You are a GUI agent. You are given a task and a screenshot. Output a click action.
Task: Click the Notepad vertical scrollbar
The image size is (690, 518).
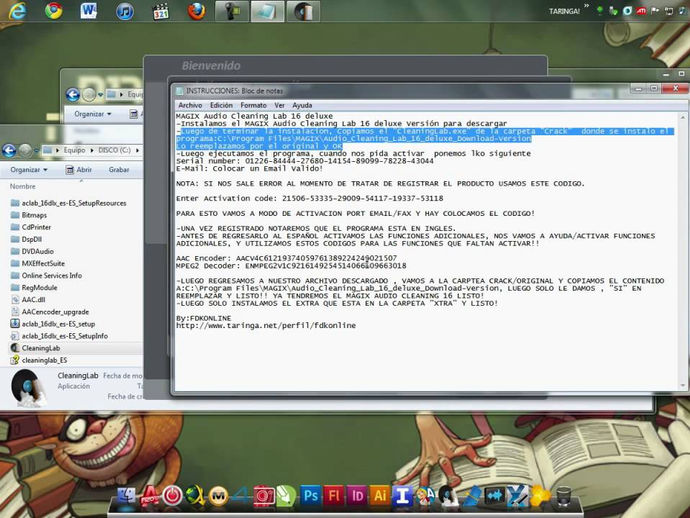coord(683,251)
